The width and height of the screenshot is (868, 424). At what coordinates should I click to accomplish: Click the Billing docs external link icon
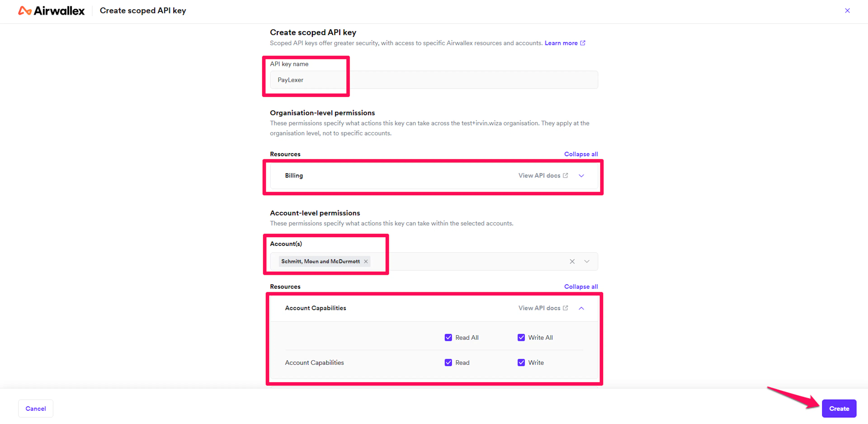(x=565, y=176)
